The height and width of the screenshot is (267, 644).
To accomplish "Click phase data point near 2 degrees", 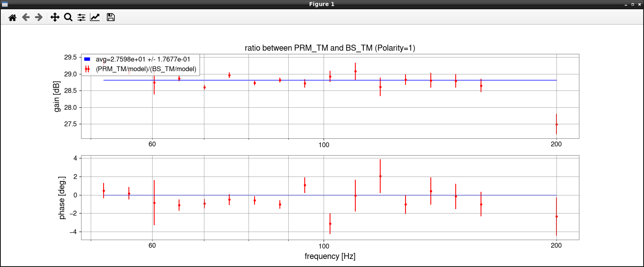I will point(380,176).
